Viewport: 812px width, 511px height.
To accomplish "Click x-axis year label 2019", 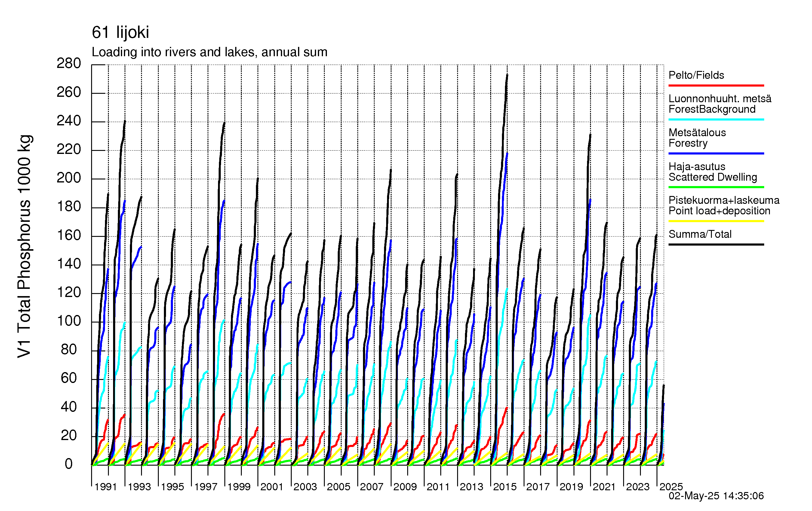I will click(571, 487).
